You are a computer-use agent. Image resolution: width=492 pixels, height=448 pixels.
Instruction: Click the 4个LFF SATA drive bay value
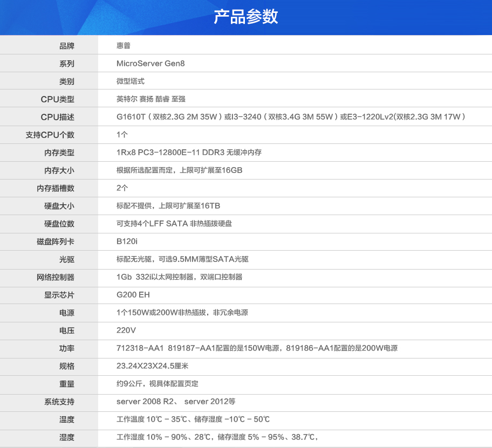[174, 224]
